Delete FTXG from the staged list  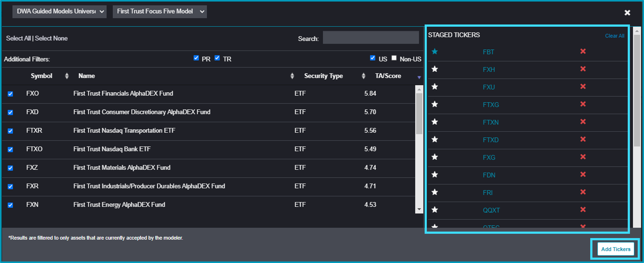583,104
